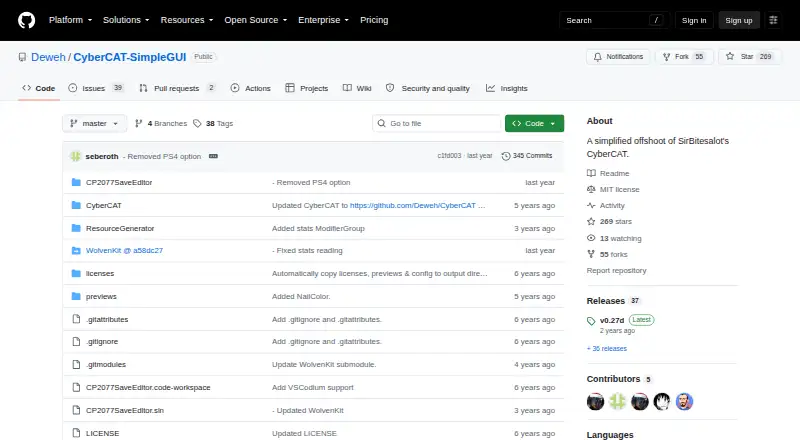This screenshot has height=440, width=800.
Task: Switch to the Wiki tab
Action: [x=357, y=88]
